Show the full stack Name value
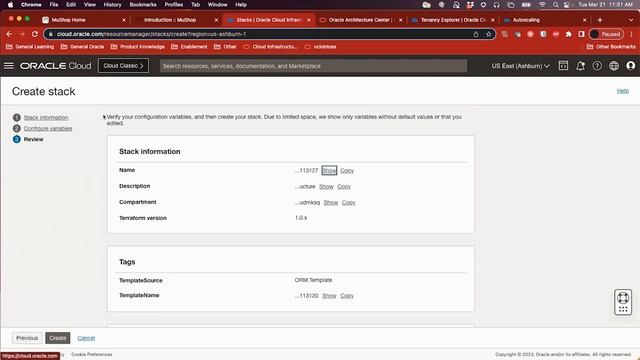Viewport: 640px width, 360px height. (329, 170)
